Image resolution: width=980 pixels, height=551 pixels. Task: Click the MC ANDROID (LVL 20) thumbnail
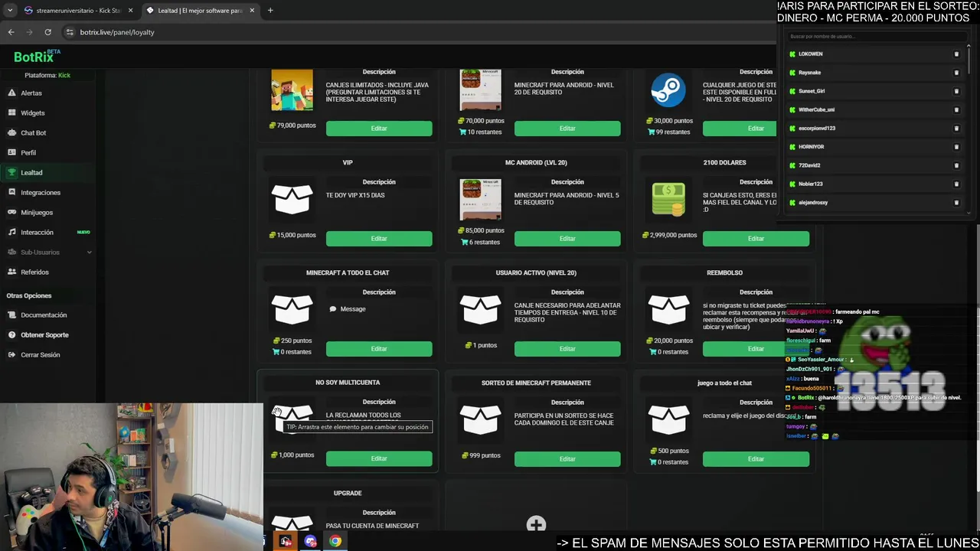480,199
